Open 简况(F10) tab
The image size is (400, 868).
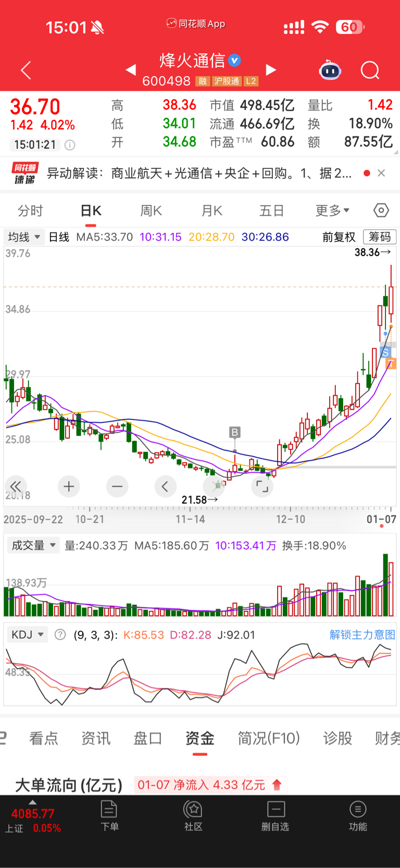(x=269, y=738)
